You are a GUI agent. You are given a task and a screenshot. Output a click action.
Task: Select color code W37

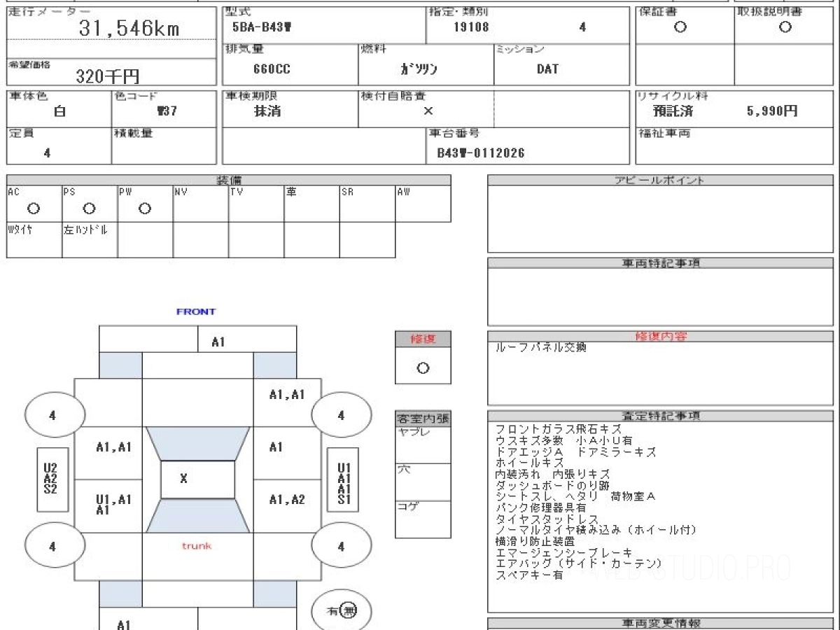coord(167,111)
